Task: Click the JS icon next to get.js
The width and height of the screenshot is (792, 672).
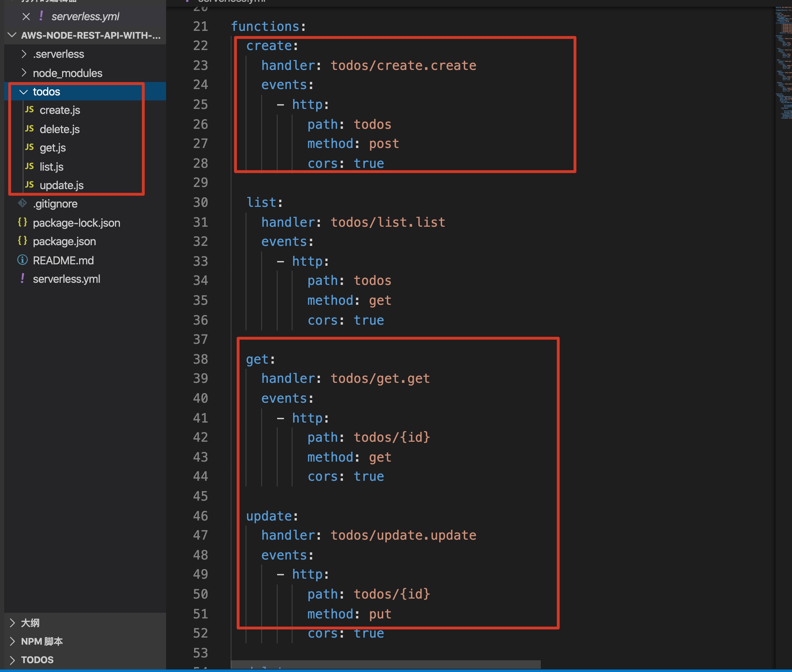Action: pos(29,148)
